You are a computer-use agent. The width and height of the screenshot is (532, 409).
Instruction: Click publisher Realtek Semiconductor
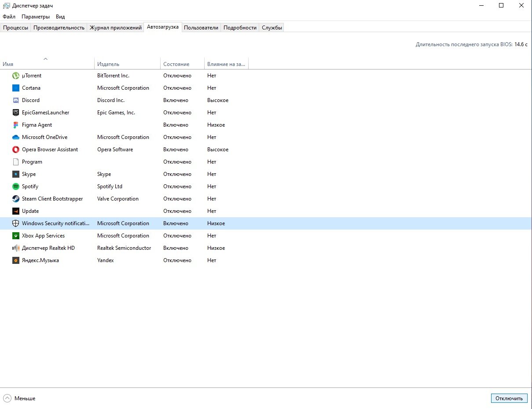click(x=124, y=248)
